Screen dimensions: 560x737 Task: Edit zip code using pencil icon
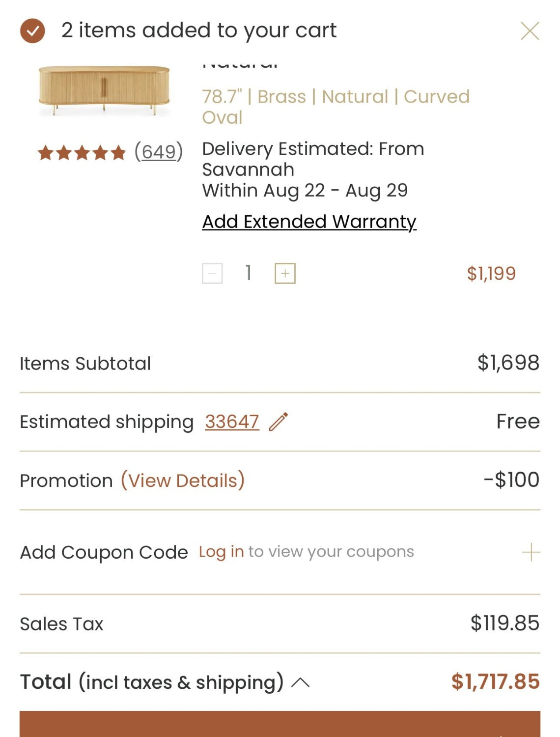pyautogui.click(x=279, y=422)
